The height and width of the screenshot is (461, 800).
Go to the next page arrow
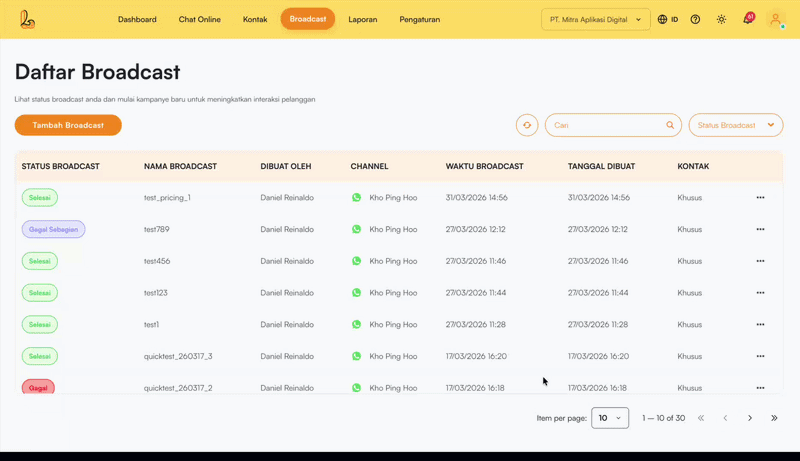pyautogui.click(x=750, y=418)
